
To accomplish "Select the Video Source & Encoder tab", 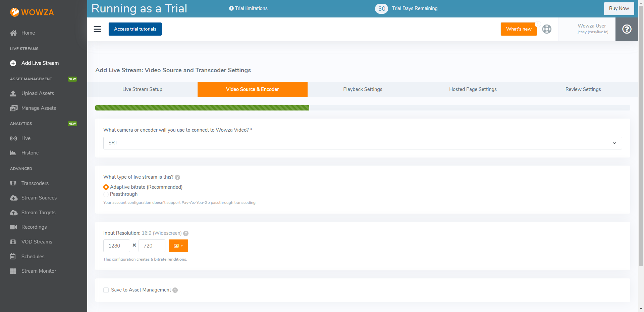I will tap(253, 89).
